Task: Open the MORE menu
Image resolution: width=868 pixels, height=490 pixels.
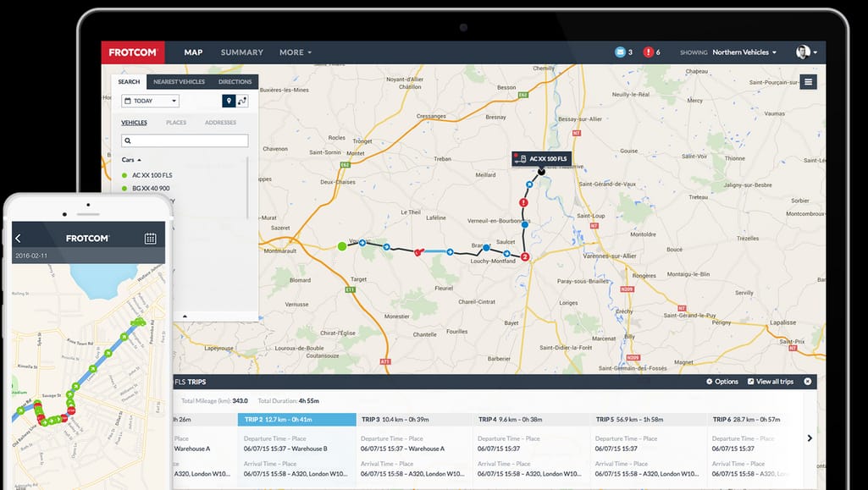Action: tap(291, 52)
